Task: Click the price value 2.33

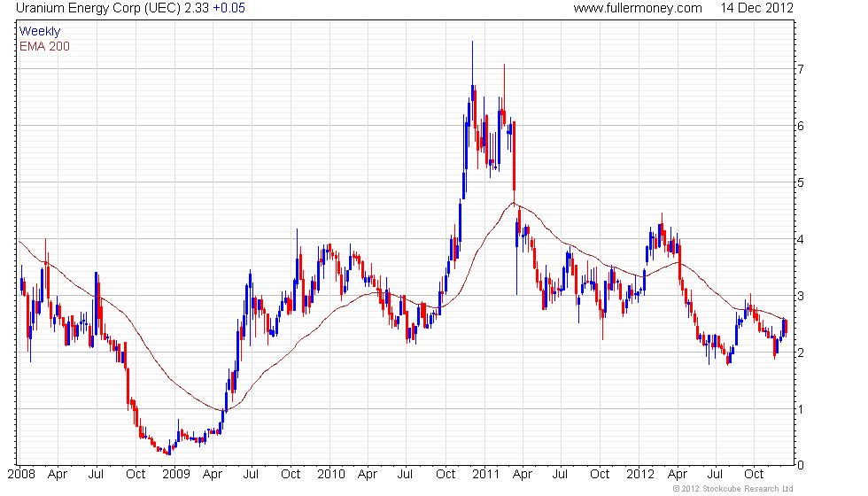Action: (x=197, y=8)
